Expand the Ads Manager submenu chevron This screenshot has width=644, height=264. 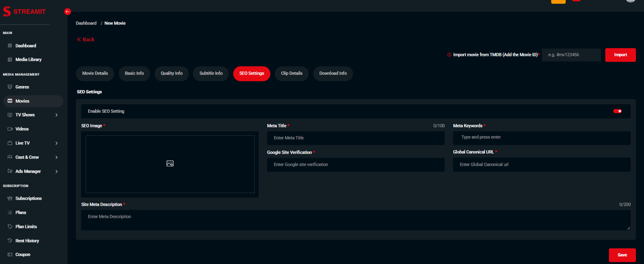click(x=56, y=172)
